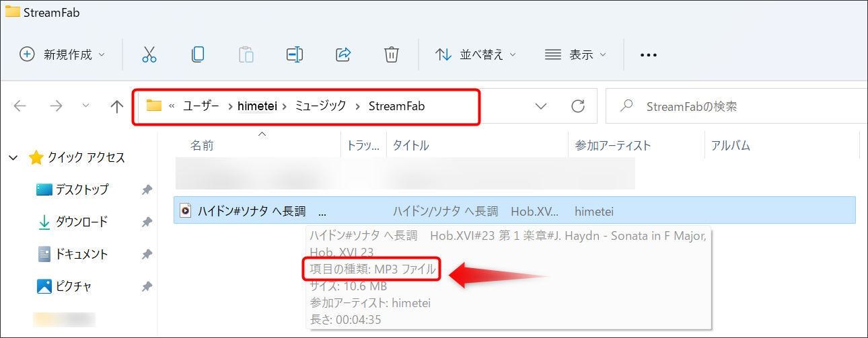Open the 並べ替え sort dropdown
The image size is (868, 338).
[x=476, y=54]
